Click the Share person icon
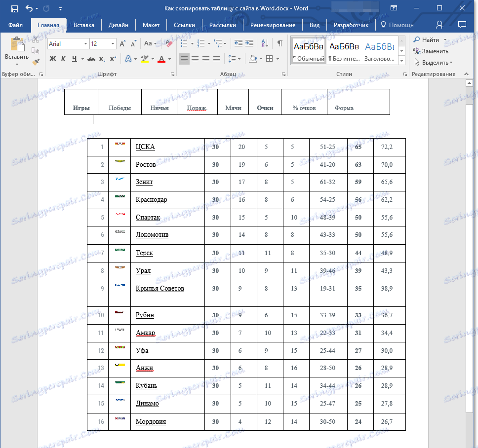 pos(439,25)
